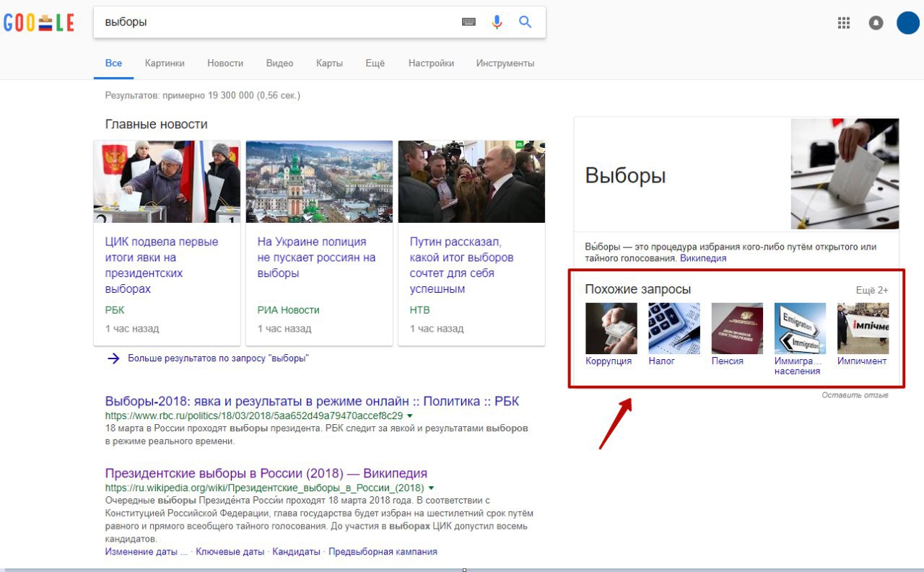The image size is (924, 572).
Task: Click the 'РИА Новости' source label
Action: click(x=288, y=310)
